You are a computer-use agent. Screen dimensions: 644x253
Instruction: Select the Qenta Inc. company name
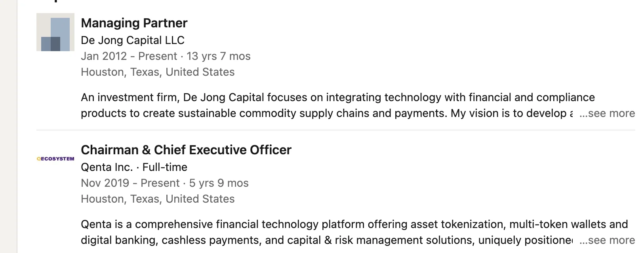click(107, 167)
